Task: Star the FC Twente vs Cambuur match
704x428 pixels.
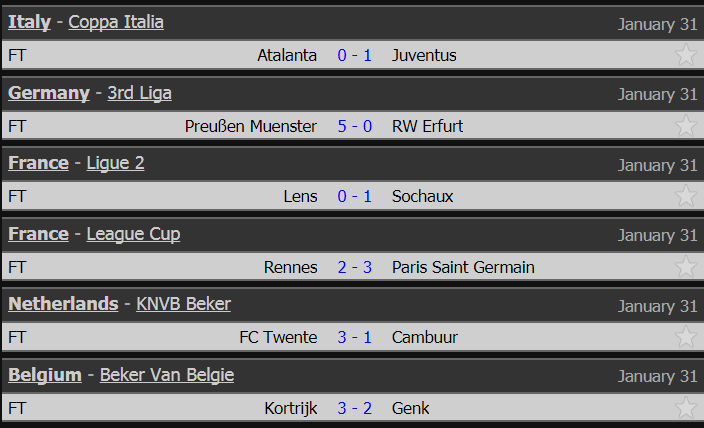Action: pyautogui.click(x=686, y=337)
